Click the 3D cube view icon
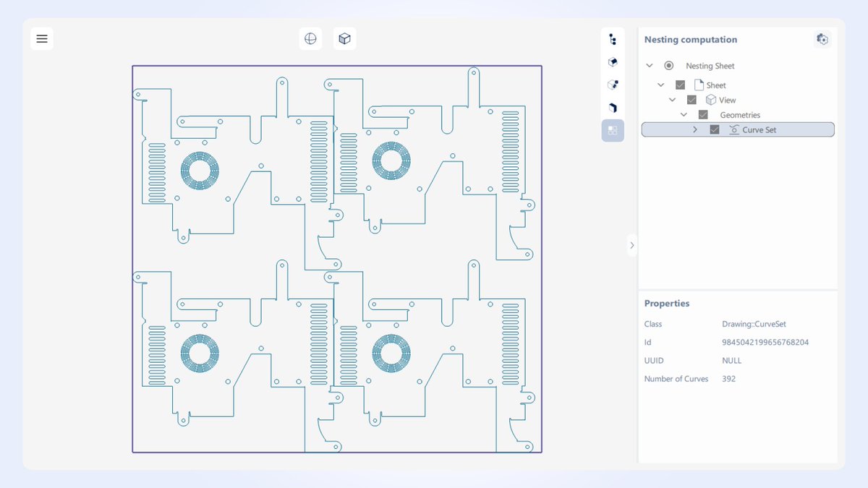Image resolution: width=868 pixels, height=488 pixels. [x=345, y=39]
